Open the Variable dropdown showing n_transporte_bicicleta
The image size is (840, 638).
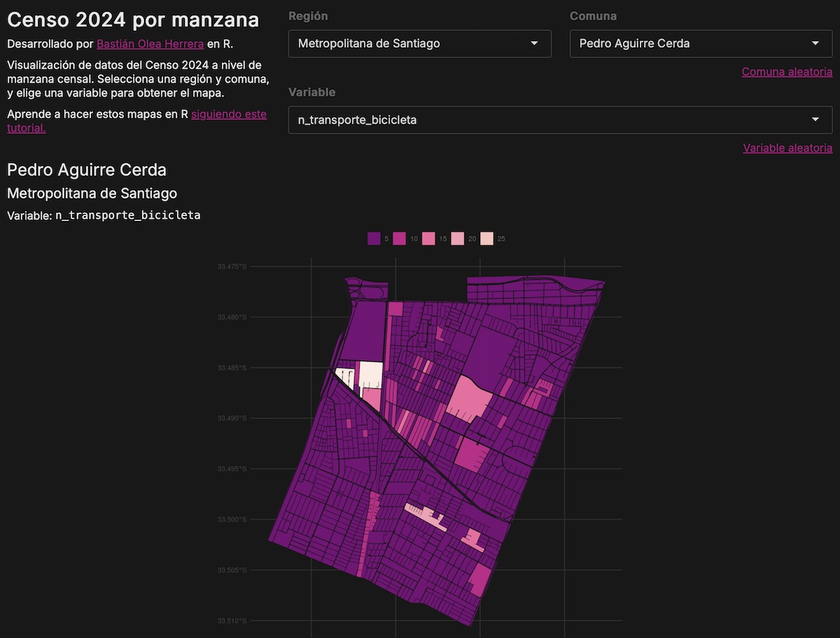coord(560,120)
